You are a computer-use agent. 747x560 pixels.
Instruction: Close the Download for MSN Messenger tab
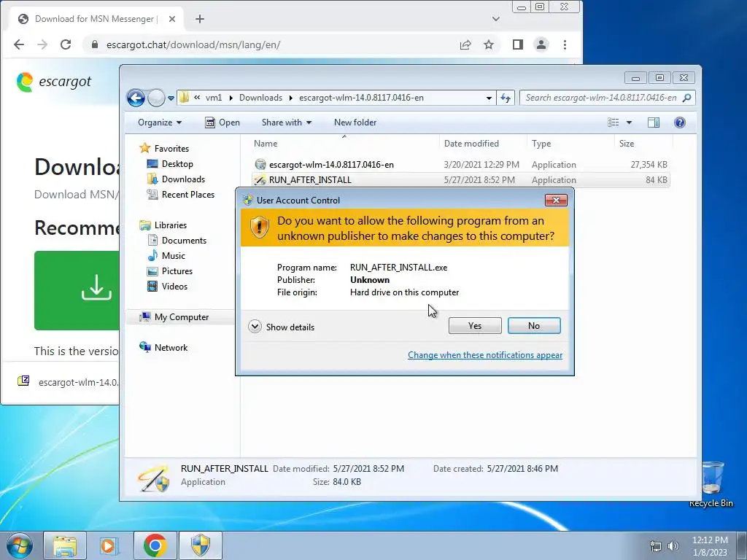point(172,19)
